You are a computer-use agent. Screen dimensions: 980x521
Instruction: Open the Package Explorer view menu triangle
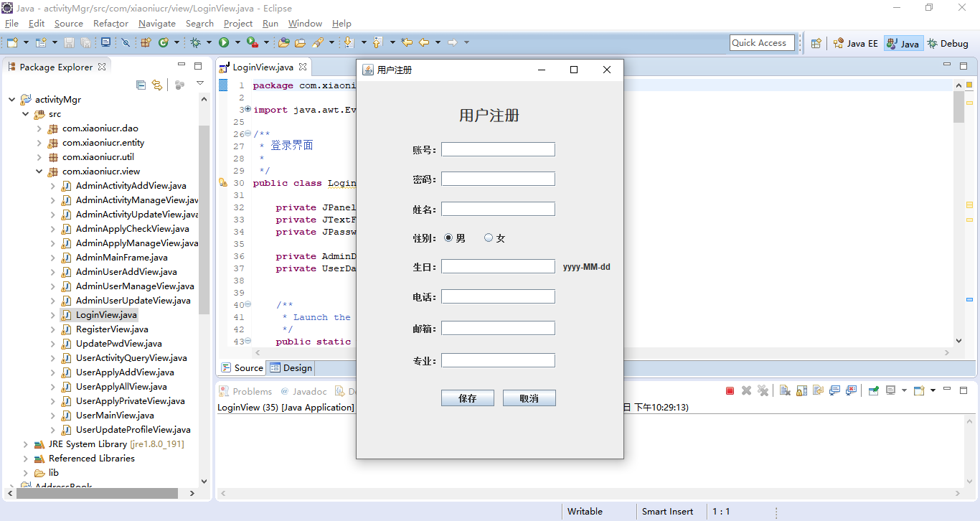[x=200, y=85]
